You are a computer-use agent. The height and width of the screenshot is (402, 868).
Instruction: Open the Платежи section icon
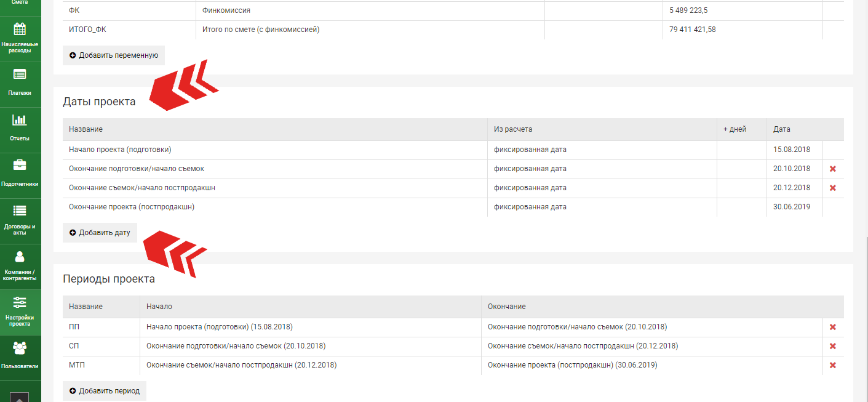[x=20, y=75]
